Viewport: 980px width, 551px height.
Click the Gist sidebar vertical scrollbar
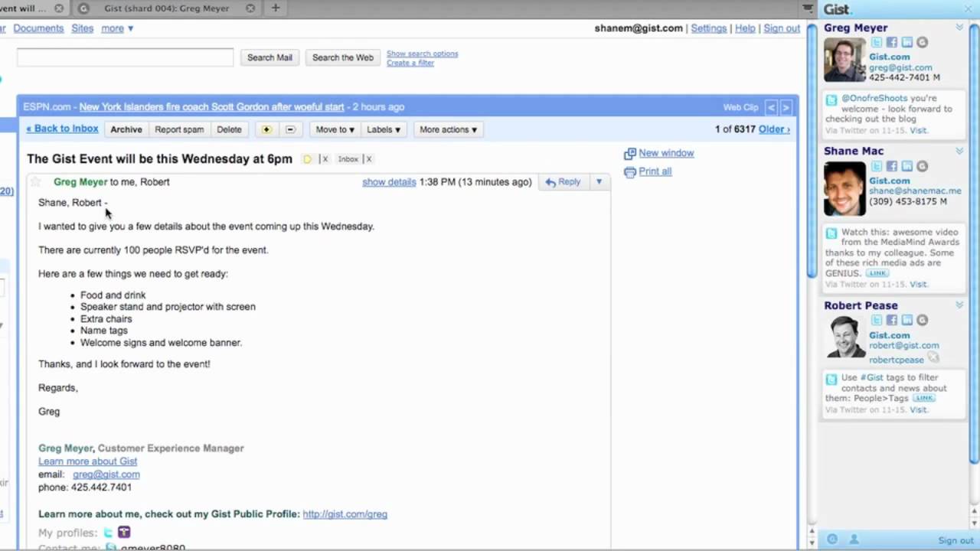pos(974,243)
